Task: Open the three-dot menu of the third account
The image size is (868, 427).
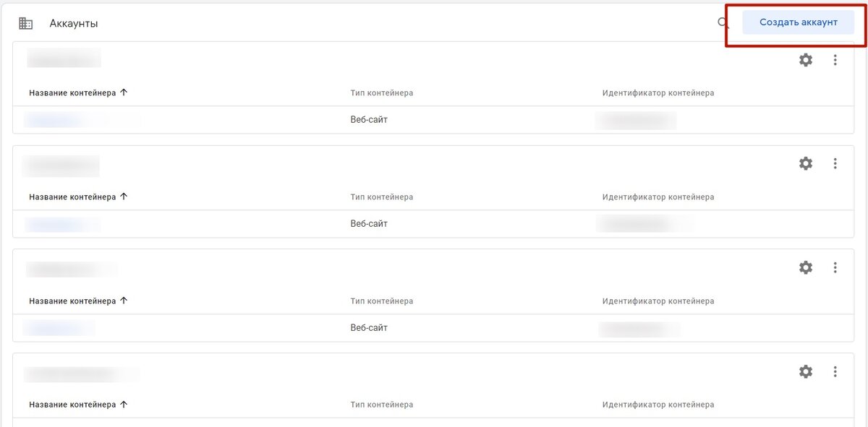Action: (x=835, y=267)
